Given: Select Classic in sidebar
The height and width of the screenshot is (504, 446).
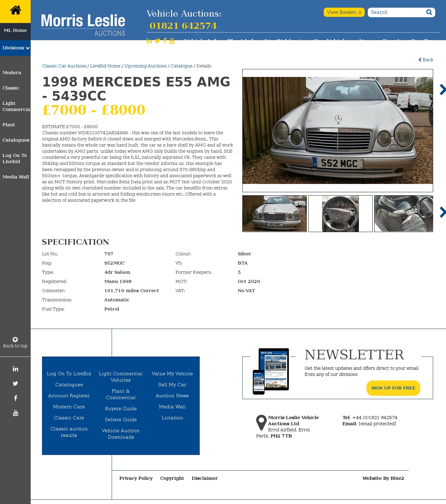Looking at the screenshot, I should (11, 88).
